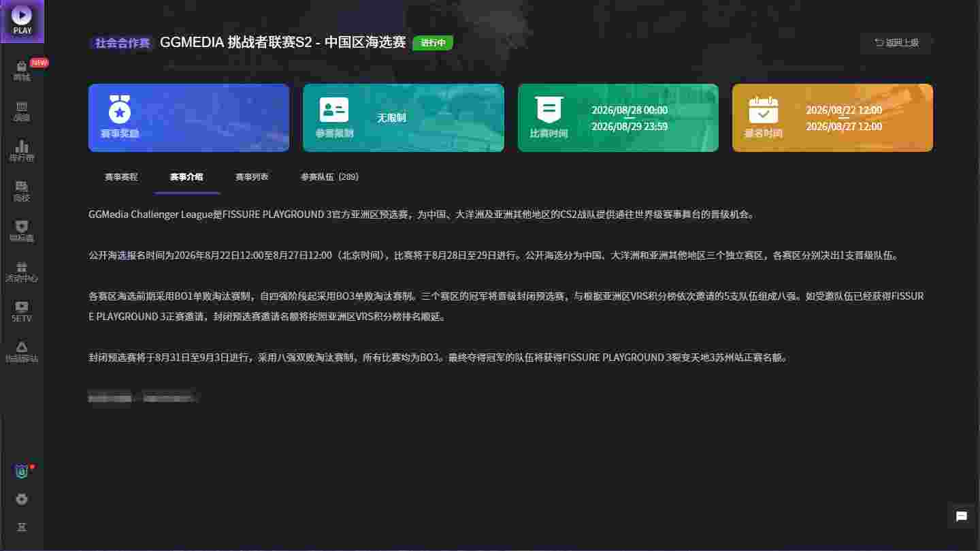
Task: Click the paragraph starting GGMedia Challenger League
Action: [421, 215]
